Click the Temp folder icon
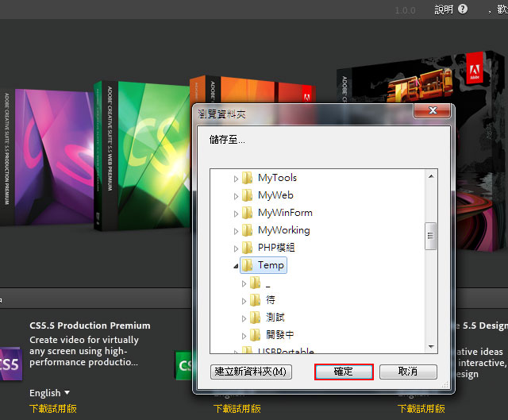508x420 pixels. (x=248, y=265)
